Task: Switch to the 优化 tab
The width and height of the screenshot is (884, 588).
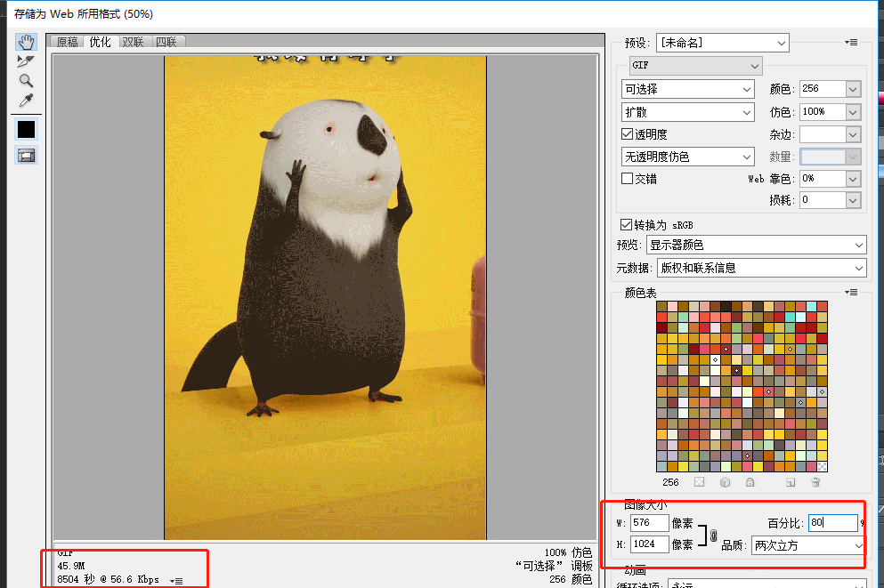Action: click(x=101, y=42)
